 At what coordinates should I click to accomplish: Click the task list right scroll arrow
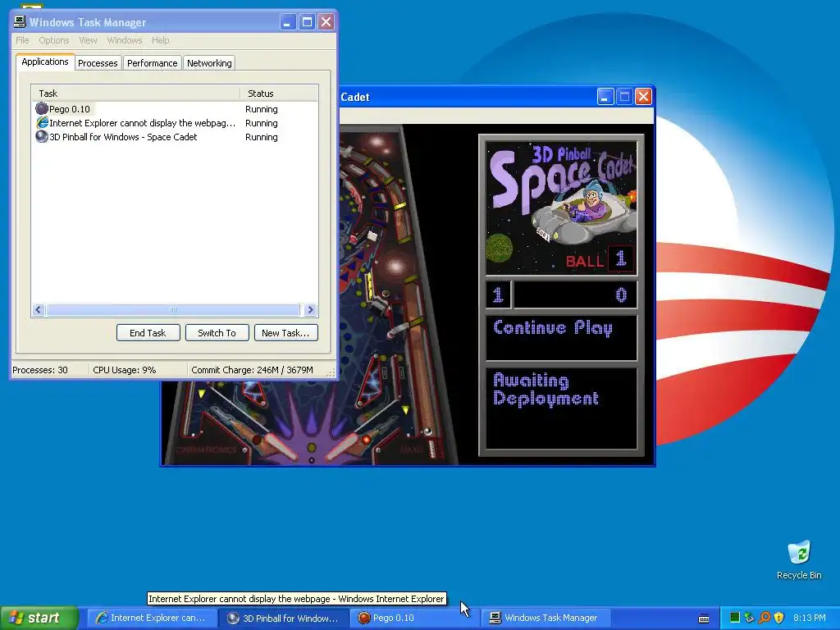pyautogui.click(x=310, y=309)
